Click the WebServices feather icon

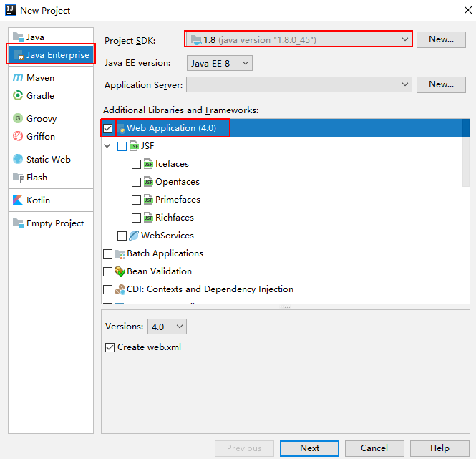(x=134, y=236)
